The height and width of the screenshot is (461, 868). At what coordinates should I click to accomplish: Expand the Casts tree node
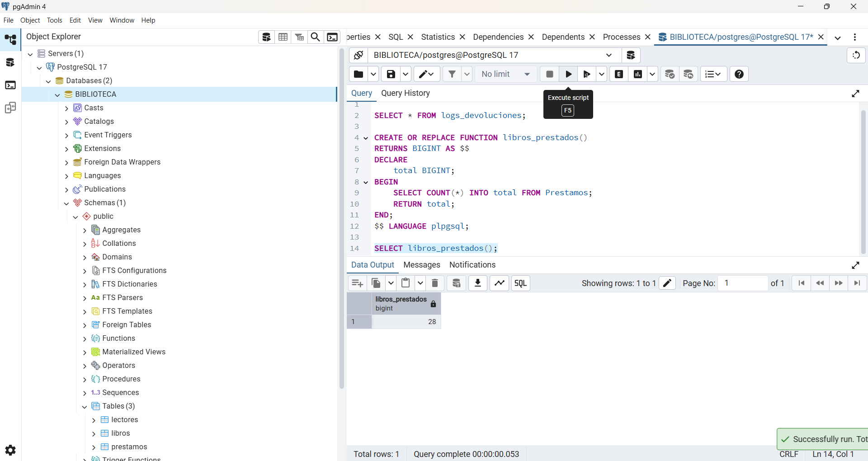[66, 108]
